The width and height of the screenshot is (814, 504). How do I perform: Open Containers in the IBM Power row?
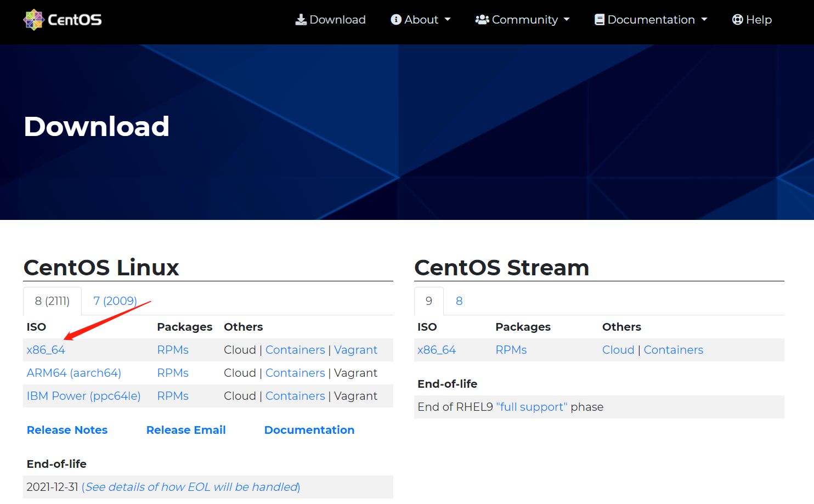(295, 396)
